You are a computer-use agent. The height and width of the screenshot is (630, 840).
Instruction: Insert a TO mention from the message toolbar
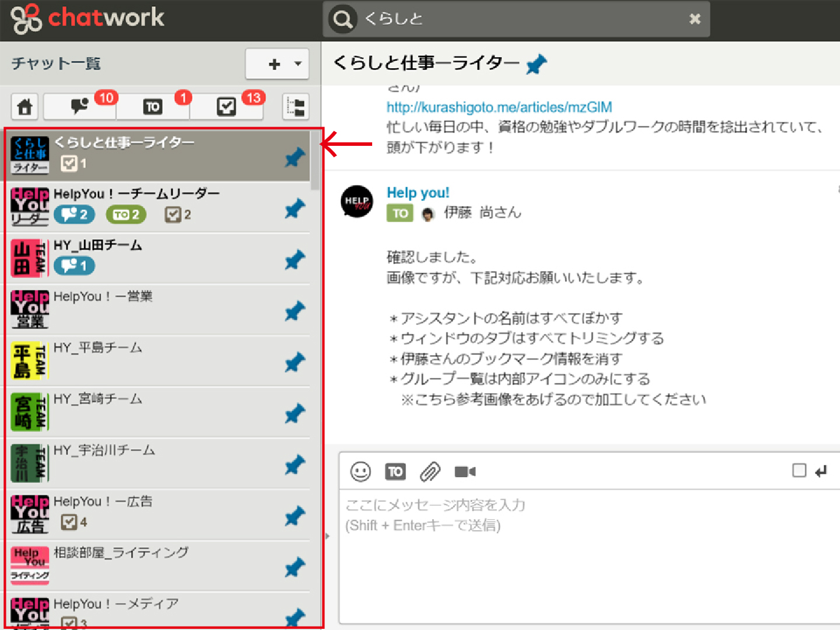(x=395, y=471)
